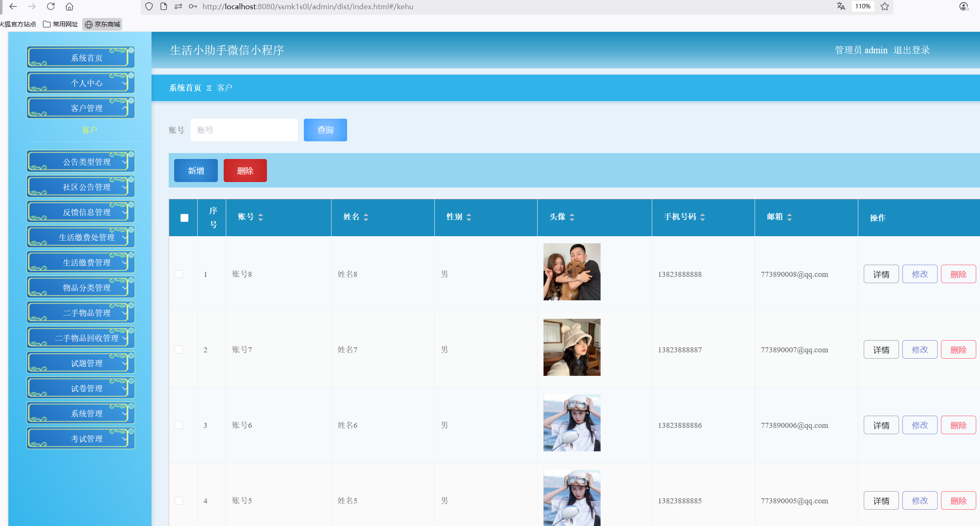Click the shield site security icon

[149, 6]
